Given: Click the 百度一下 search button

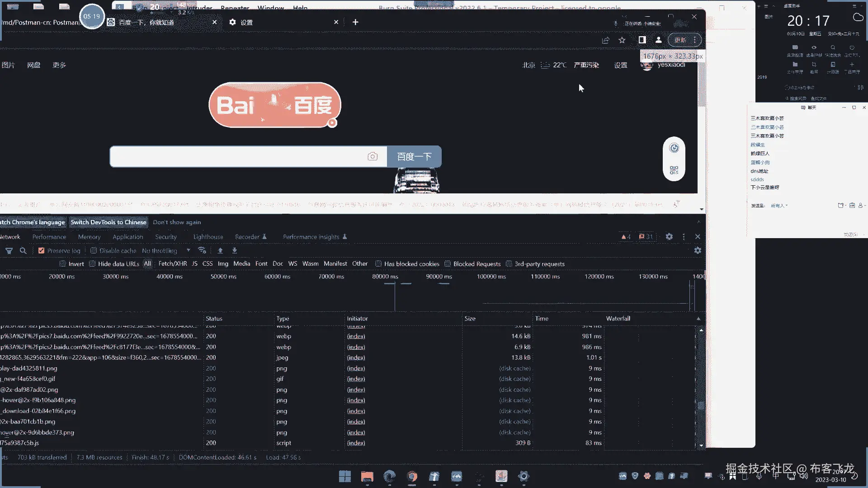Looking at the screenshot, I should tap(414, 157).
